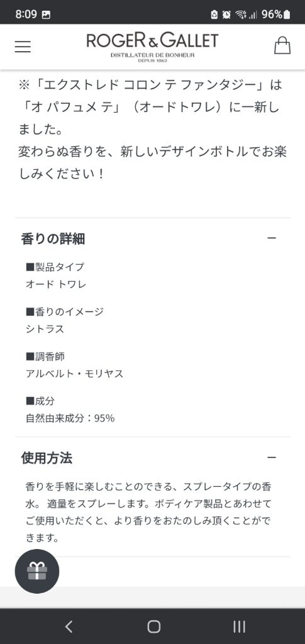Tap the Android home button

tap(154, 626)
